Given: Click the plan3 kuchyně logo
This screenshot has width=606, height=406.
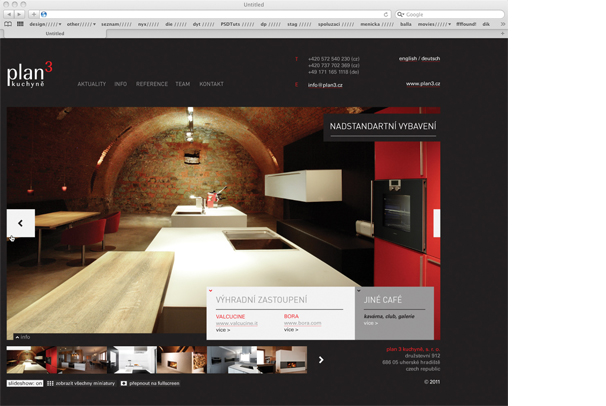Looking at the screenshot, I should (x=30, y=75).
